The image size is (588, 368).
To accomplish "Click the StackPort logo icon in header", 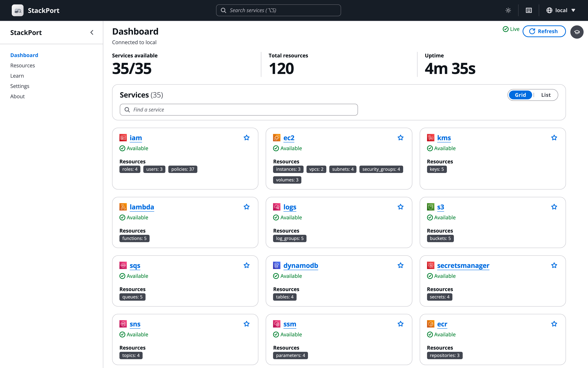I will (18, 10).
